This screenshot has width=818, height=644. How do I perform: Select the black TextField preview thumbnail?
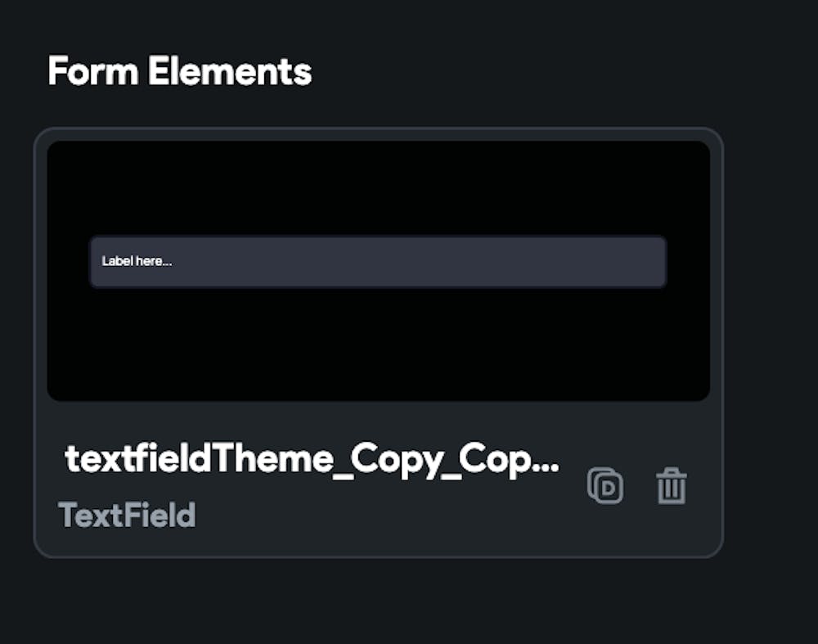click(x=378, y=344)
